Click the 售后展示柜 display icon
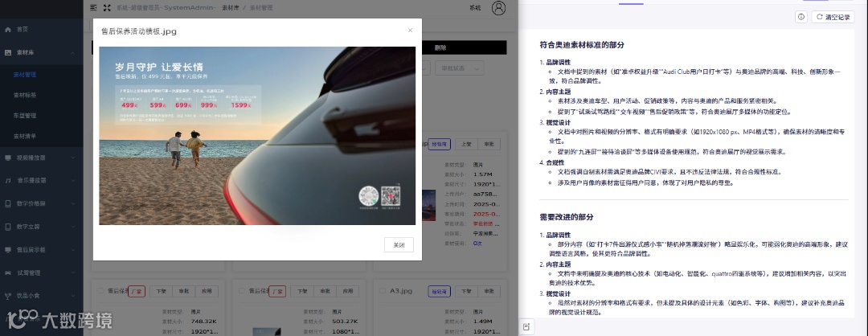868x336 pixels. [8, 250]
